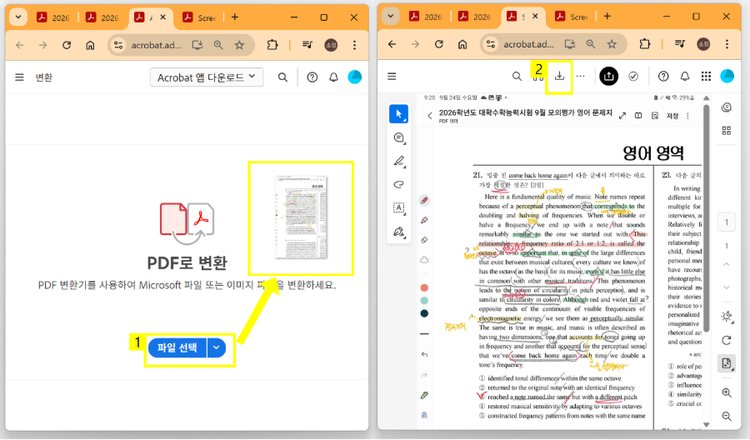
Task: Open the page thumbnails grid icon on the right sidebar
Action: [x=726, y=131]
